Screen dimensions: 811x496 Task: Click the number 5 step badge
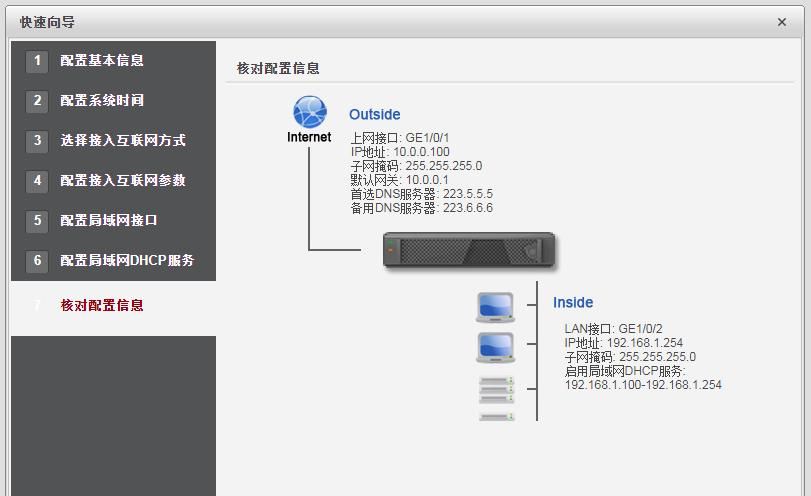[37, 221]
